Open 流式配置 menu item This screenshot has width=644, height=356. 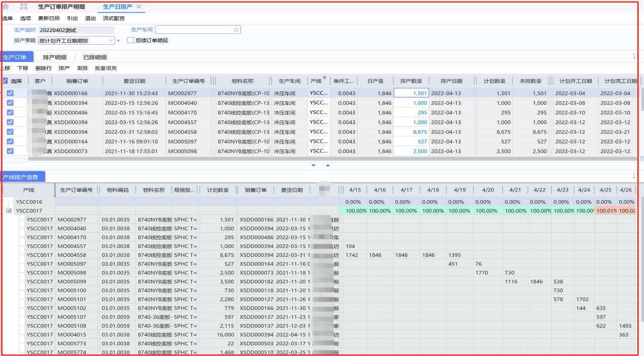pyautogui.click(x=114, y=18)
